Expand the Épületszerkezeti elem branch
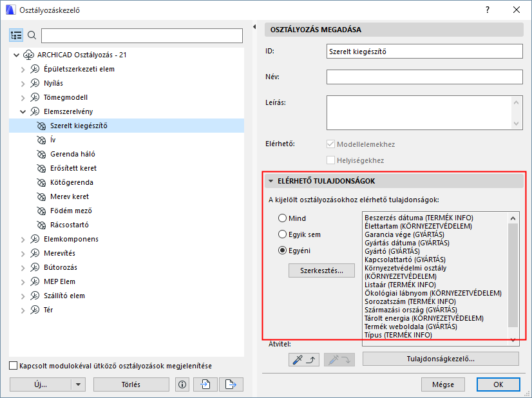Viewport: 532px width, 398px height. [23, 70]
